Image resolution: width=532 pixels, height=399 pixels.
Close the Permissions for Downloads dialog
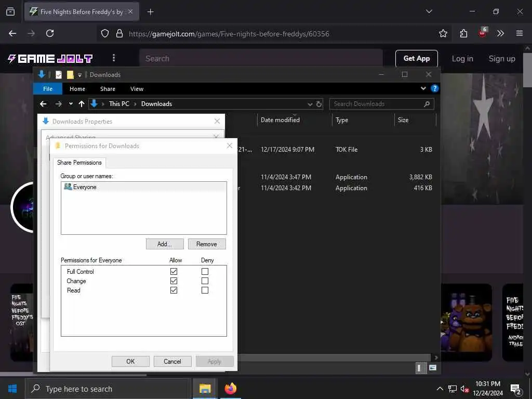pos(229,145)
